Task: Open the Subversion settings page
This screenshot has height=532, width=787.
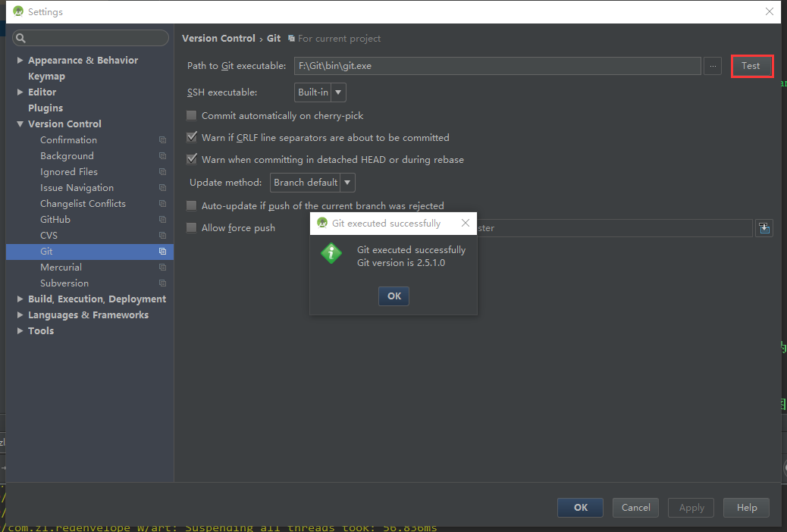Action: [x=64, y=283]
